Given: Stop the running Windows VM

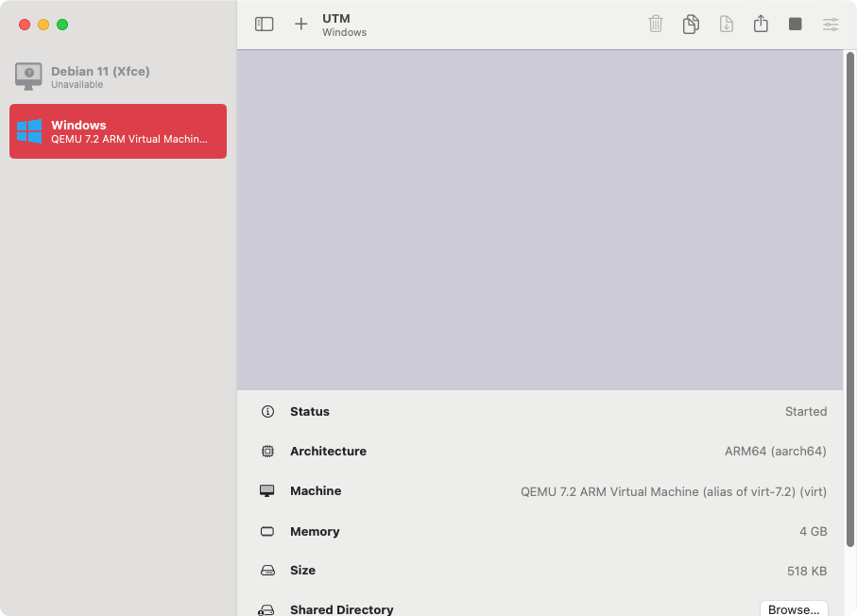Looking at the screenshot, I should click(x=796, y=25).
